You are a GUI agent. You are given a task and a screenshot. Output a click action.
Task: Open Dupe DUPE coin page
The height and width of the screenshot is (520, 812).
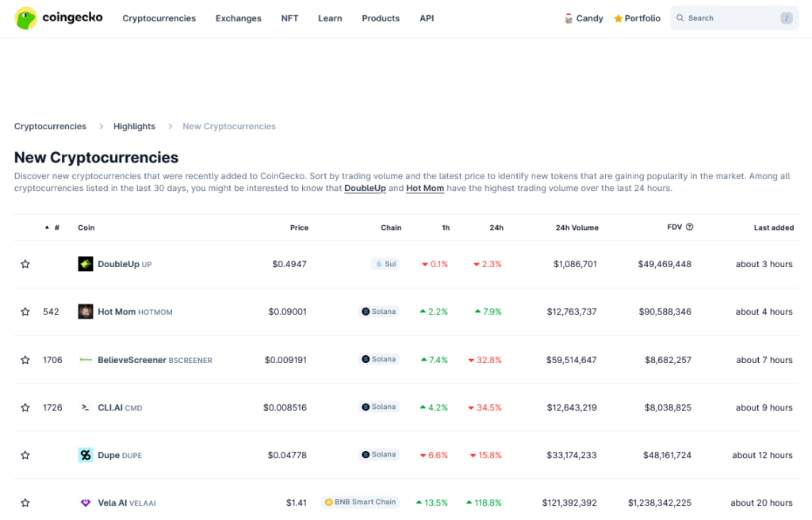point(120,455)
